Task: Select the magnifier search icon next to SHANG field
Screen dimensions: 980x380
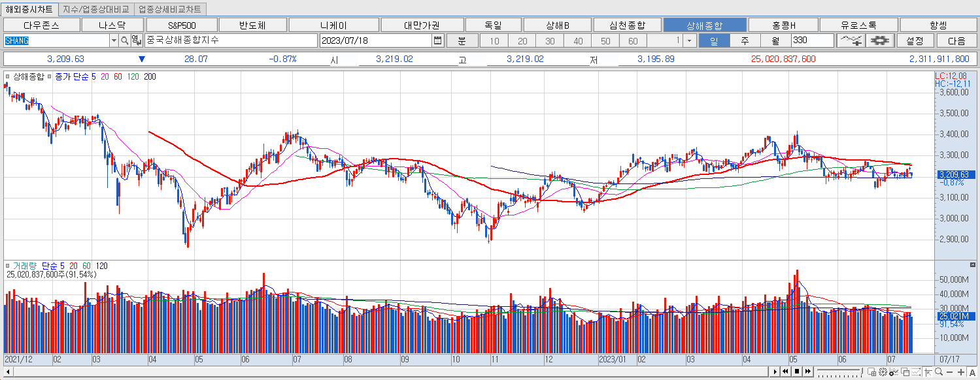Action: [x=126, y=40]
